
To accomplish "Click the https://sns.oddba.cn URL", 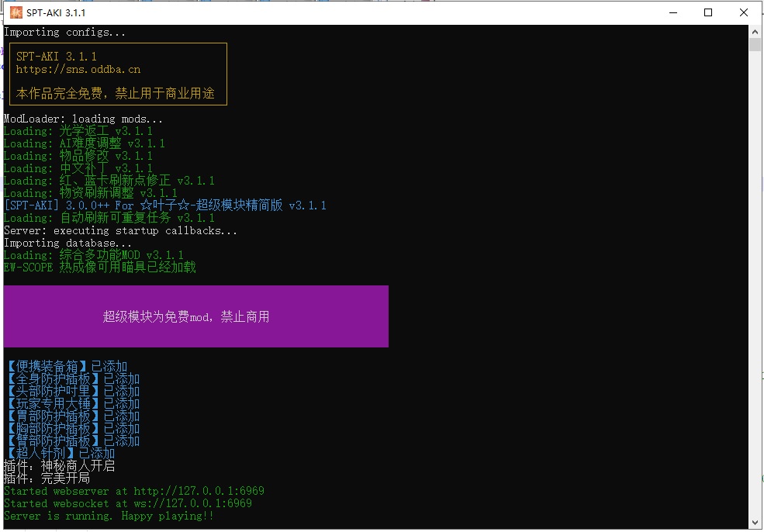I will pos(78,69).
